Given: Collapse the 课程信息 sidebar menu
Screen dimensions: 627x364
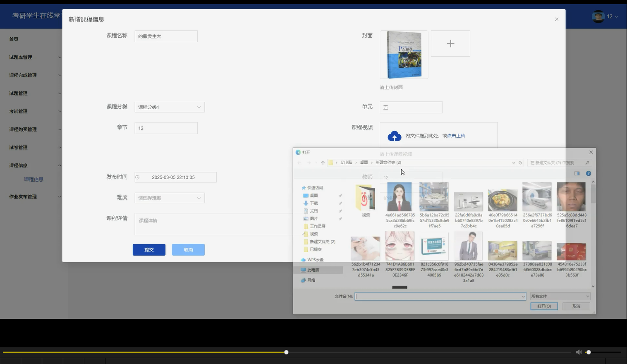Looking at the screenshot, I should point(35,165).
